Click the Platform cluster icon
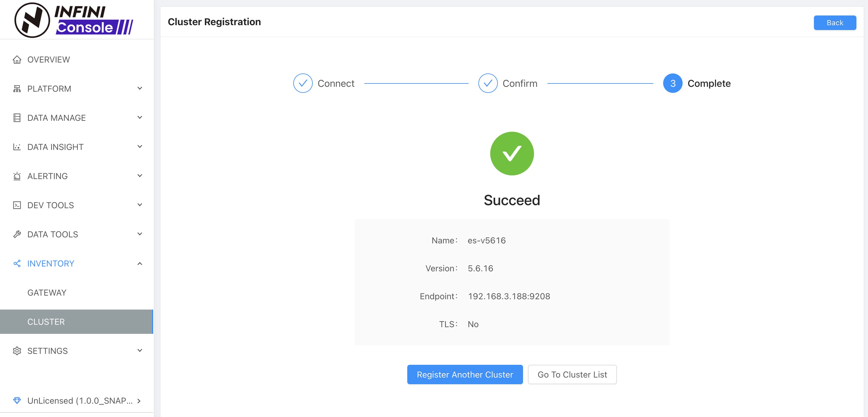This screenshot has height=417, width=868. coord(17,89)
